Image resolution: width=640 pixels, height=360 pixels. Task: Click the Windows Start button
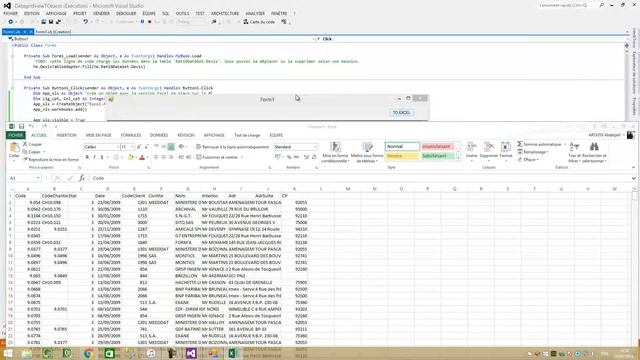[x=8, y=353]
